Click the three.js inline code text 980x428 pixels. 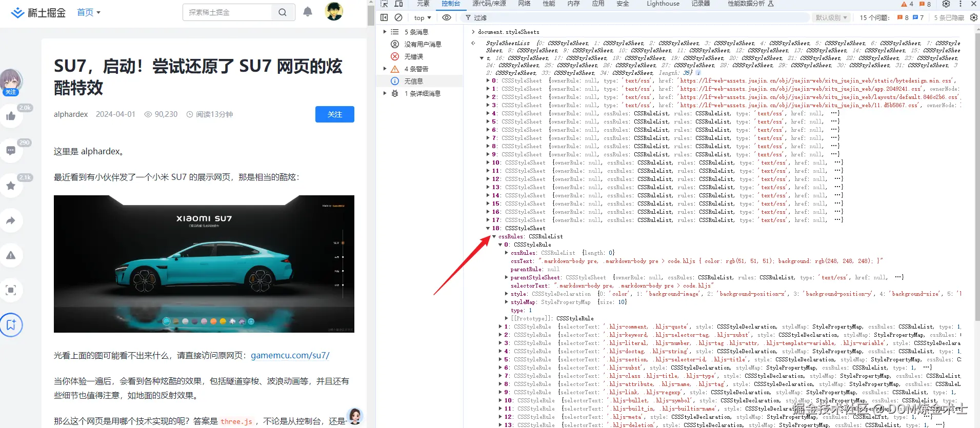tap(236, 421)
